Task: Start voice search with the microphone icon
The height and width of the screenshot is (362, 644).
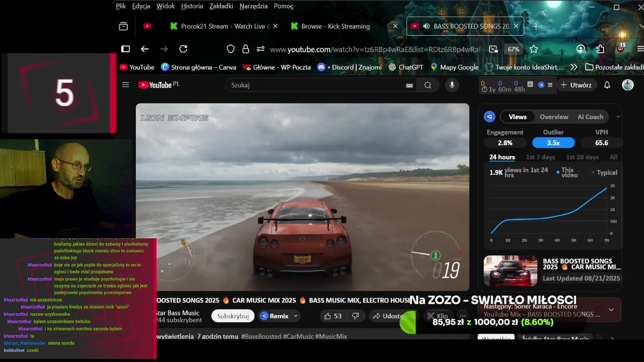Action: pos(452,85)
